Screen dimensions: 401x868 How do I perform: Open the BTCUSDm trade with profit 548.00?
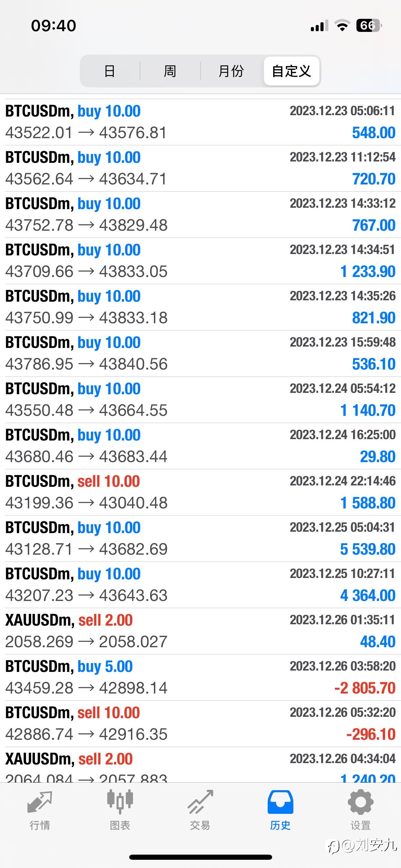pyautogui.click(x=200, y=122)
